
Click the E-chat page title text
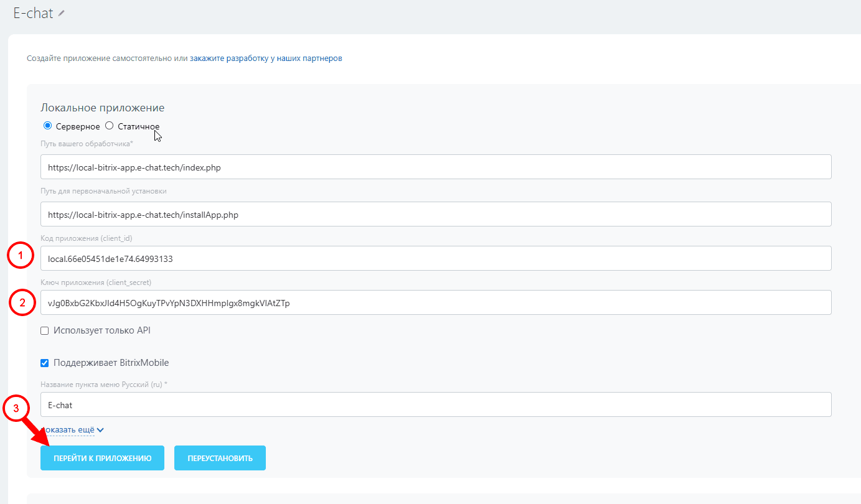[34, 13]
